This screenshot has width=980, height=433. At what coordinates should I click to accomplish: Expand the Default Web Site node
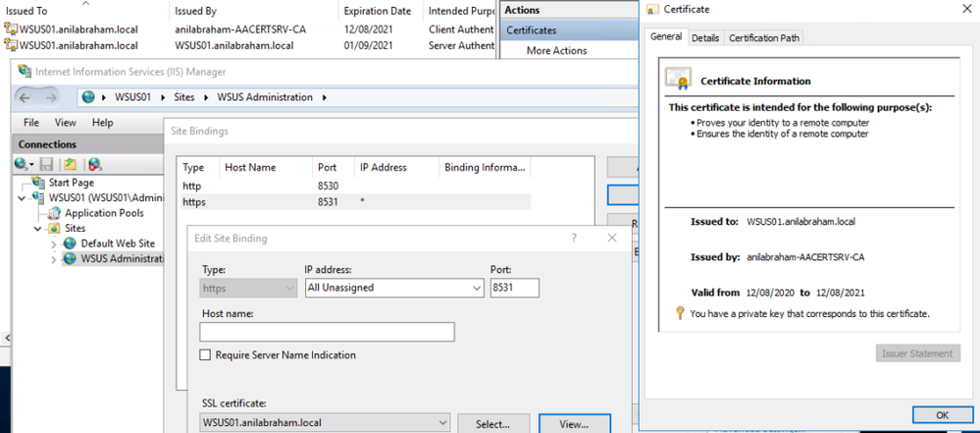(x=53, y=244)
